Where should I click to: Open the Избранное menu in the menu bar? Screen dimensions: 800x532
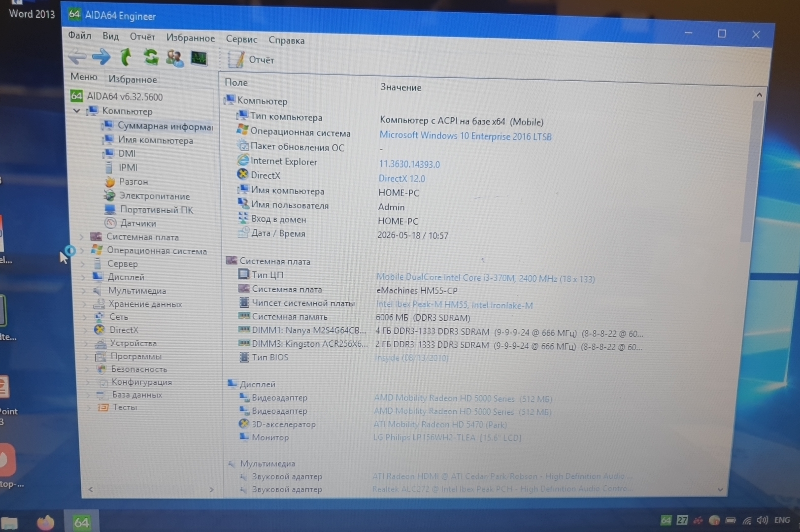[190, 38]
